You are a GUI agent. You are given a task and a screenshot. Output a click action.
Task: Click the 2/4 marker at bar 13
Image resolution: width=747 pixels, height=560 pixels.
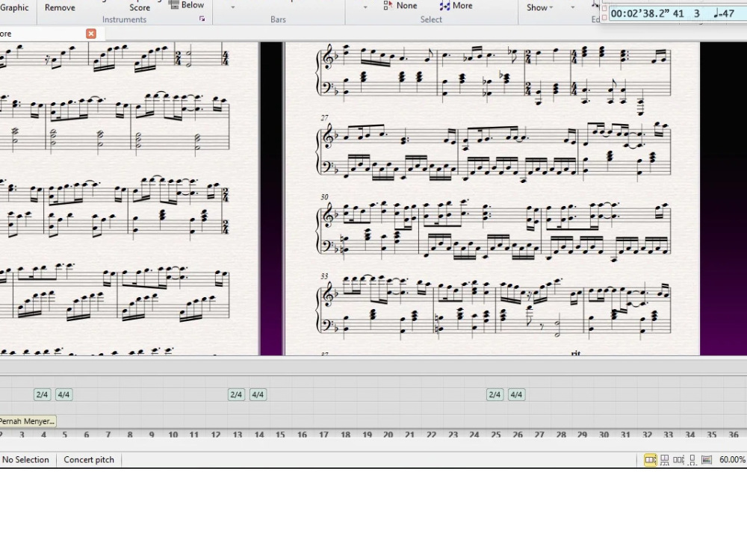(x=236, y=395)
